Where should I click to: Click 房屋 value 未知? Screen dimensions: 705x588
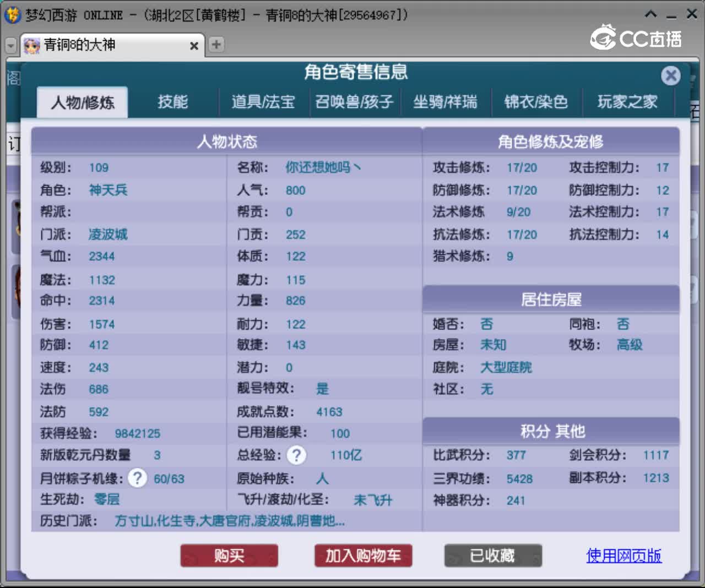[493, 345]
